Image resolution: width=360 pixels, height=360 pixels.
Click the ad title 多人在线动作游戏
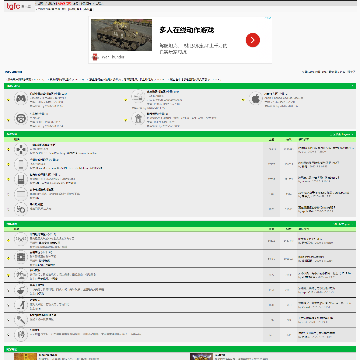186,30
